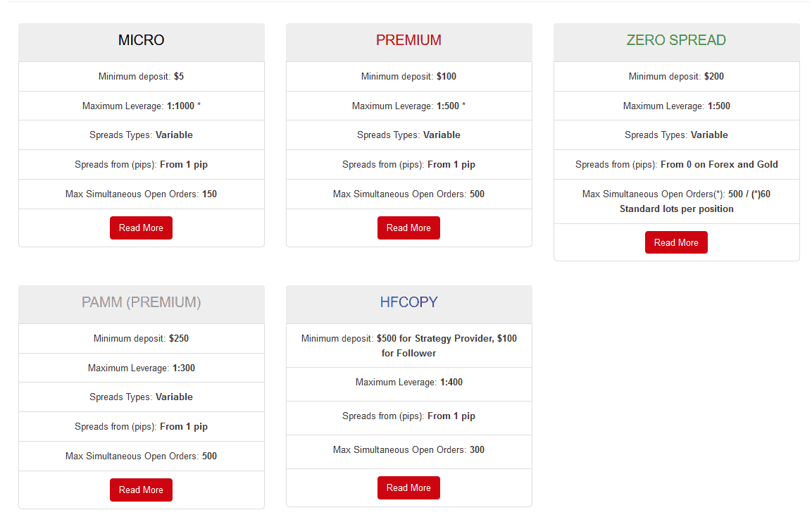Click PAMM minimum deposit $250 row

[142, 339]
